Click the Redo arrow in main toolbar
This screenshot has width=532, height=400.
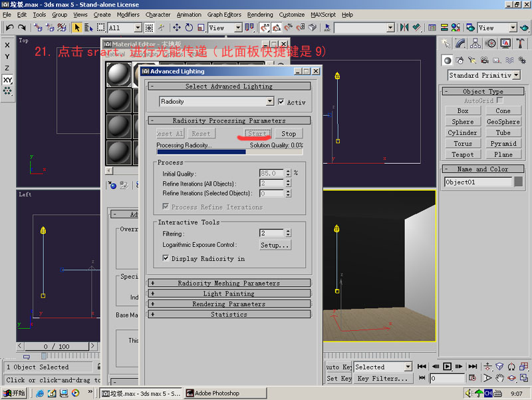[22, 27]
